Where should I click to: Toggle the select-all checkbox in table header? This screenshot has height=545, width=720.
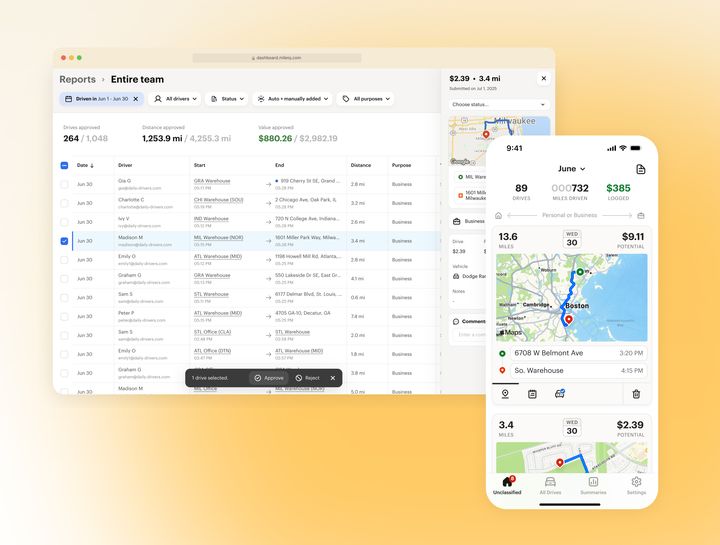click(64, 165)
